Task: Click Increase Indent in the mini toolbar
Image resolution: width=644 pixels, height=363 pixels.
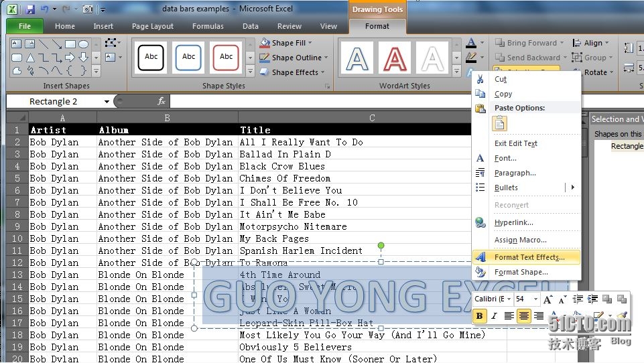Action: [x=592, y=299]
